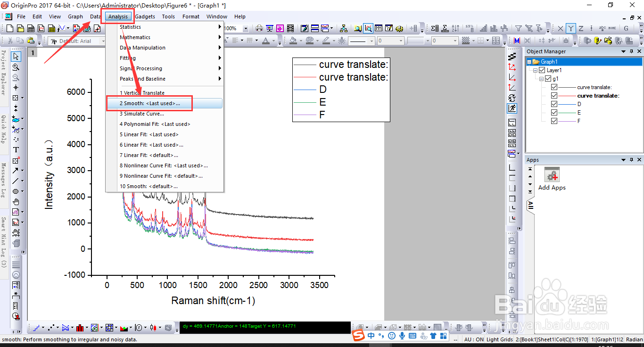The width and height of the screenshot is (644, 347).
Task: Select the All tab in Apps panel
Action: (531, 205)
